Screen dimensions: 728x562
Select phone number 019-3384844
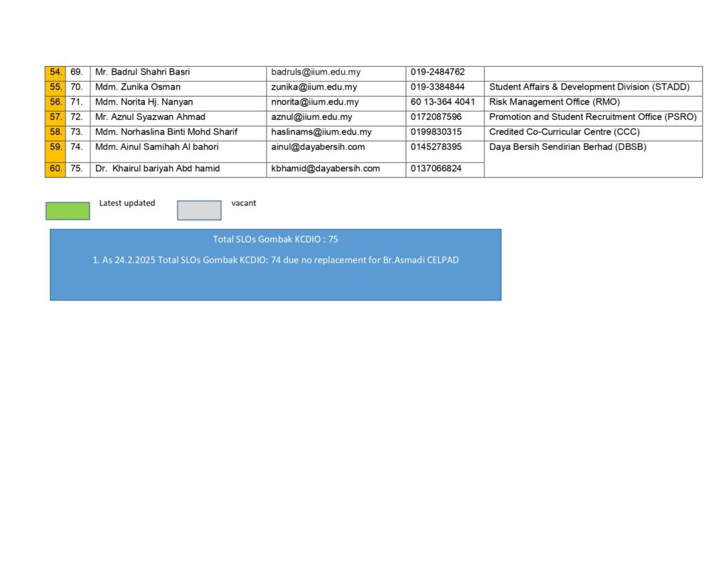point(437,87)
